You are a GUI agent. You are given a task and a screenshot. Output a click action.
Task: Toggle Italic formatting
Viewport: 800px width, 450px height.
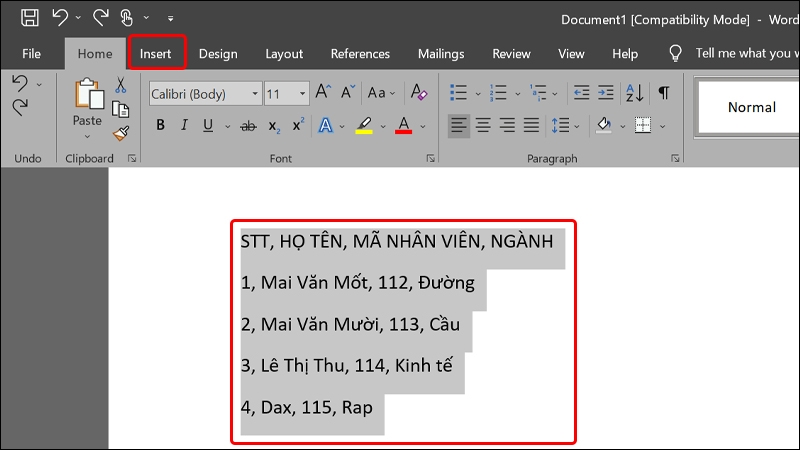(x=184, y=125)
